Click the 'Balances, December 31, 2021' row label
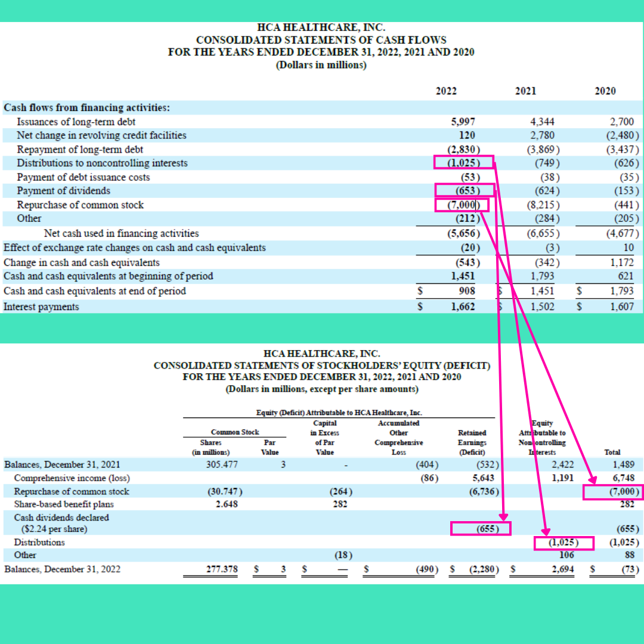 [x=62, y=465]
